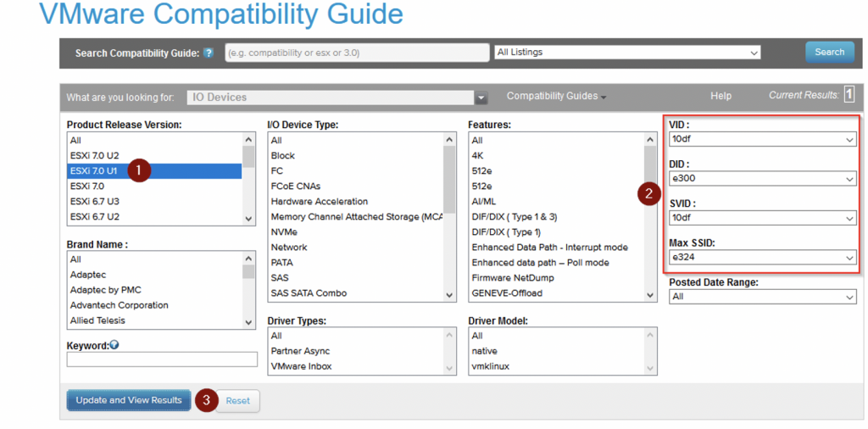The width and height of the screenshot is (868, 429).
Task: Select 4K in the Features list
Action: pyautogui.click(x=556, y=156)
